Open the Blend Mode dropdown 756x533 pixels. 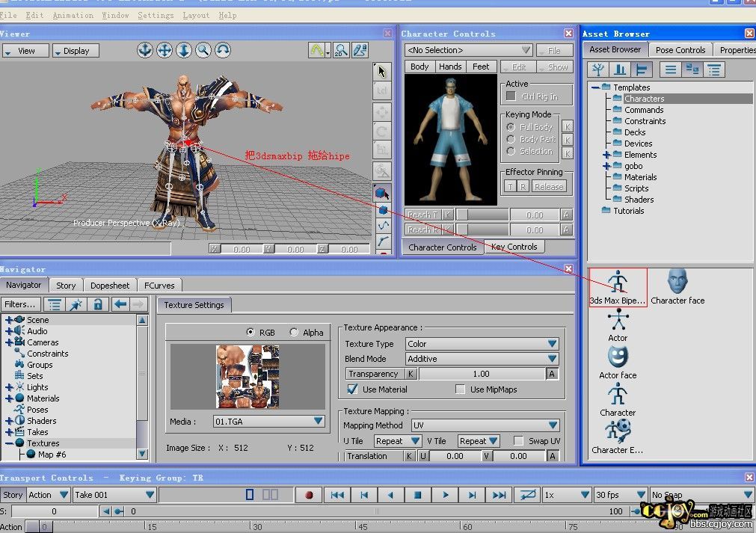[x=482, y=359]
